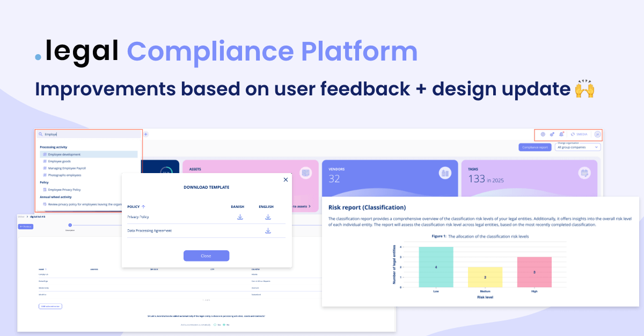The width and height of the screenshot is (644, 336).
Task: Select 'Employee development' search result
Action: pos(89,154)
